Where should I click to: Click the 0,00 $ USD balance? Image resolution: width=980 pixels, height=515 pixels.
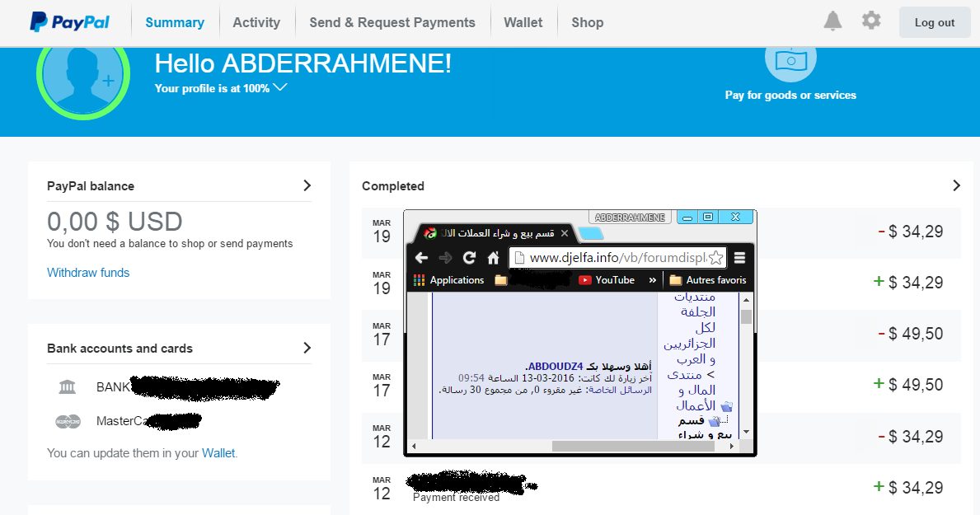point(115,222)
